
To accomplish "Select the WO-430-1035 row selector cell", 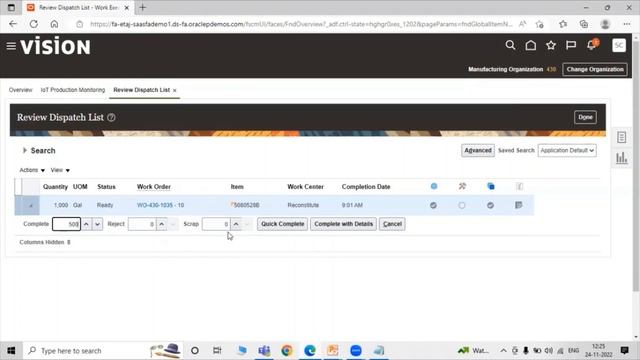I will (x=27, y=205).
